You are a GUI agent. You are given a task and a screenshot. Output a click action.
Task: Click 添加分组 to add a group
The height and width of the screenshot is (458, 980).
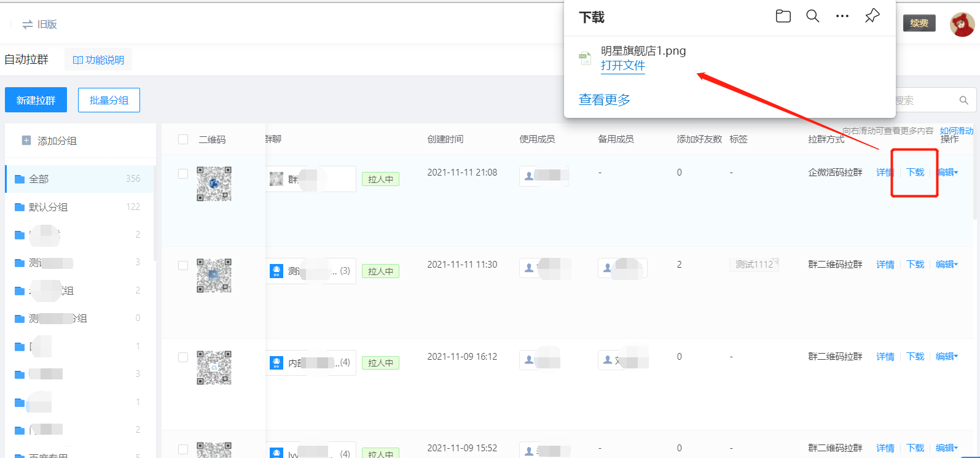pos(57,141)
